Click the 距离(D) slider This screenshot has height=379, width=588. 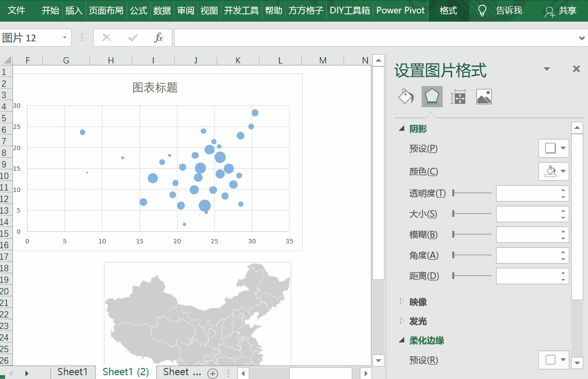click(x=472, y=276)
